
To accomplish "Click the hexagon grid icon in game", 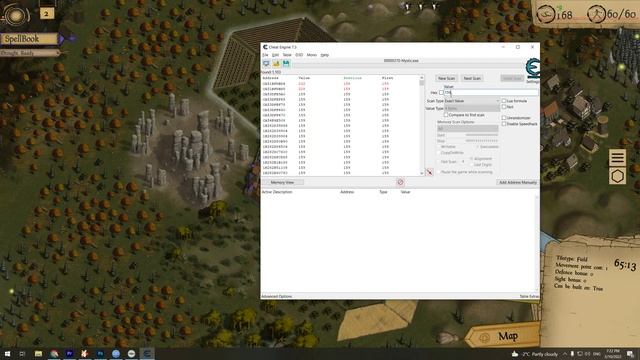I will pyautogui.click(x=617, y=176).
